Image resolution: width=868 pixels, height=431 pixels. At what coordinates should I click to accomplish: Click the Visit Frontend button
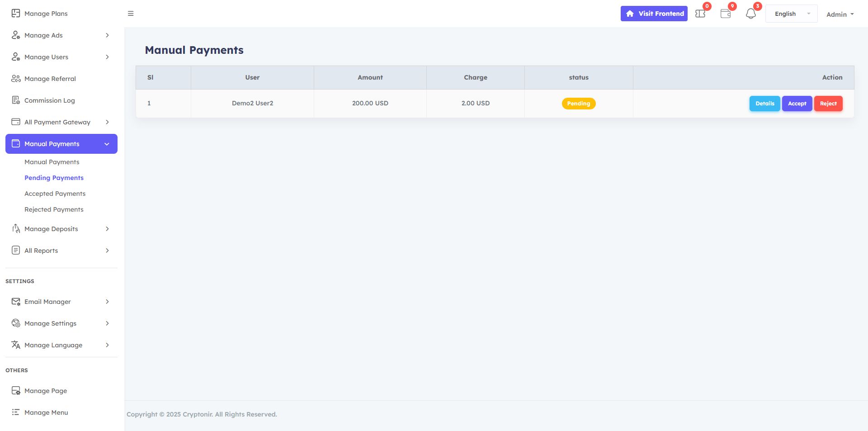point(654,14)
